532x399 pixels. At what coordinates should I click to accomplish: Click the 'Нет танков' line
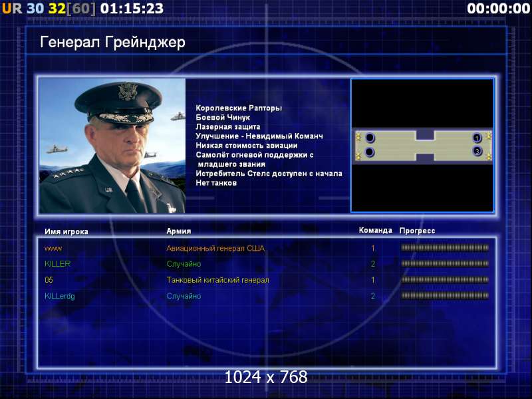click(215, 184)
